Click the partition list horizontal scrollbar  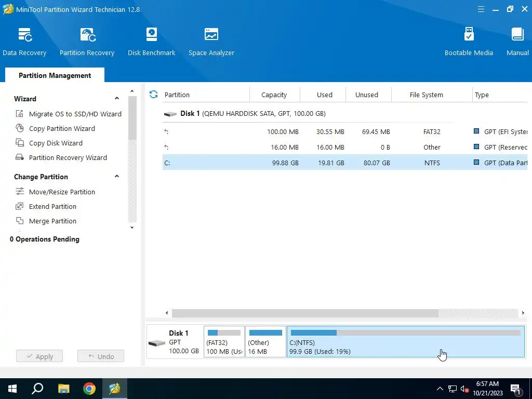[x=305, y=313]
